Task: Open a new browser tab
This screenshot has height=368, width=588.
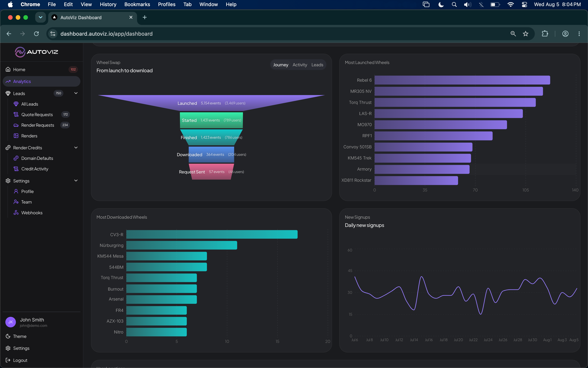Action: 145,17
